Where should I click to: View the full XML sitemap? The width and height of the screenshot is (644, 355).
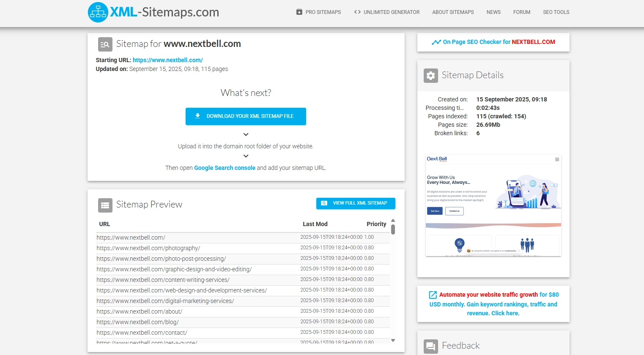pyautogui.click(x=355, y=203)
